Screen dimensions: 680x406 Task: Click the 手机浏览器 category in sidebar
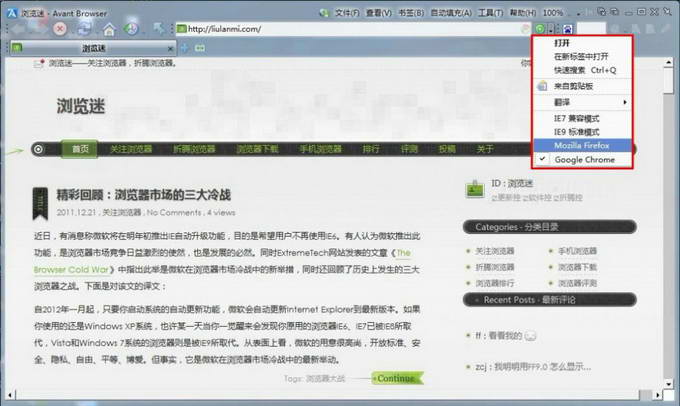click(577, 251)
